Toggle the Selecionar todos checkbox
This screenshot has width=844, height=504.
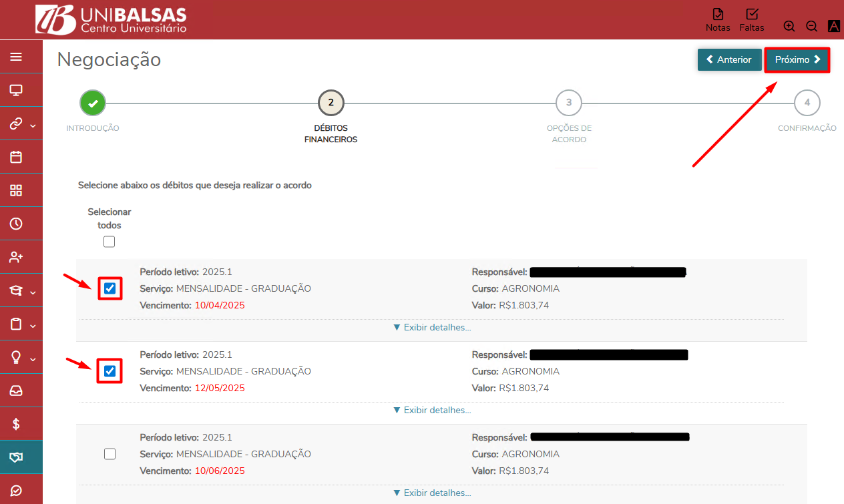110,242
